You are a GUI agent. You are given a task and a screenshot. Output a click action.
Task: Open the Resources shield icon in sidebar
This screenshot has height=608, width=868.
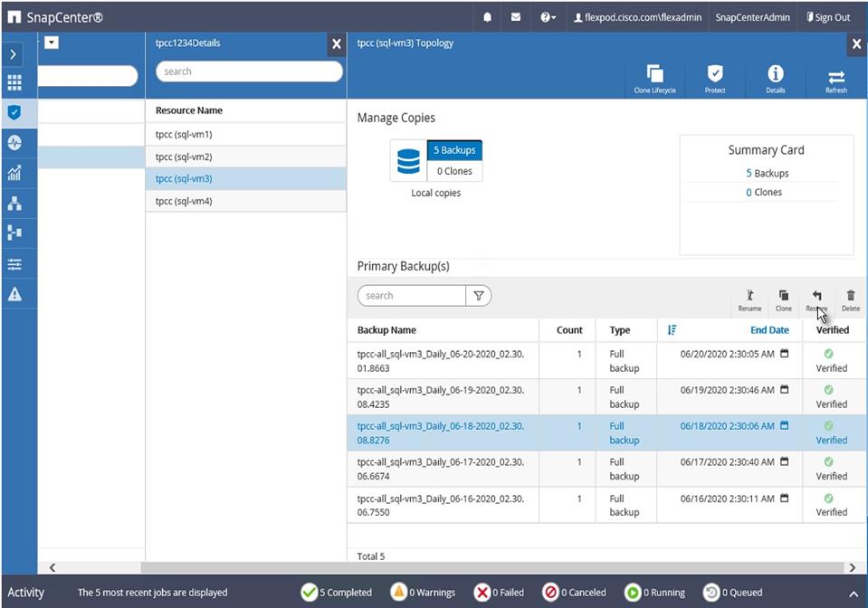coord(14,112)
